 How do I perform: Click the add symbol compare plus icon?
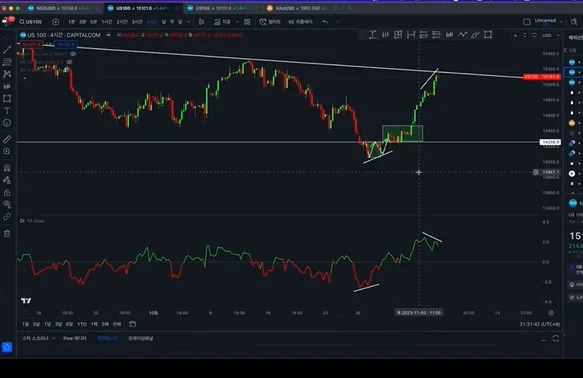[x=55, y=22]
